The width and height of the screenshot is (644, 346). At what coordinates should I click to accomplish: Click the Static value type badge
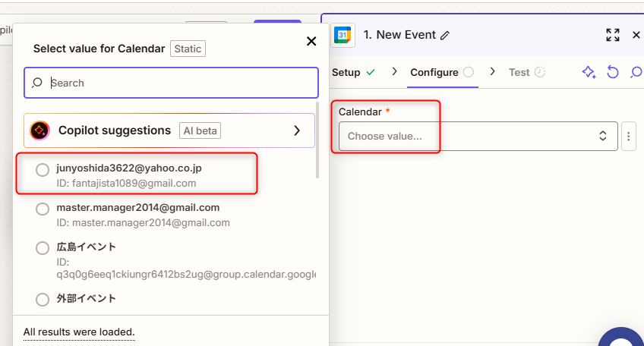click(188, 49)
